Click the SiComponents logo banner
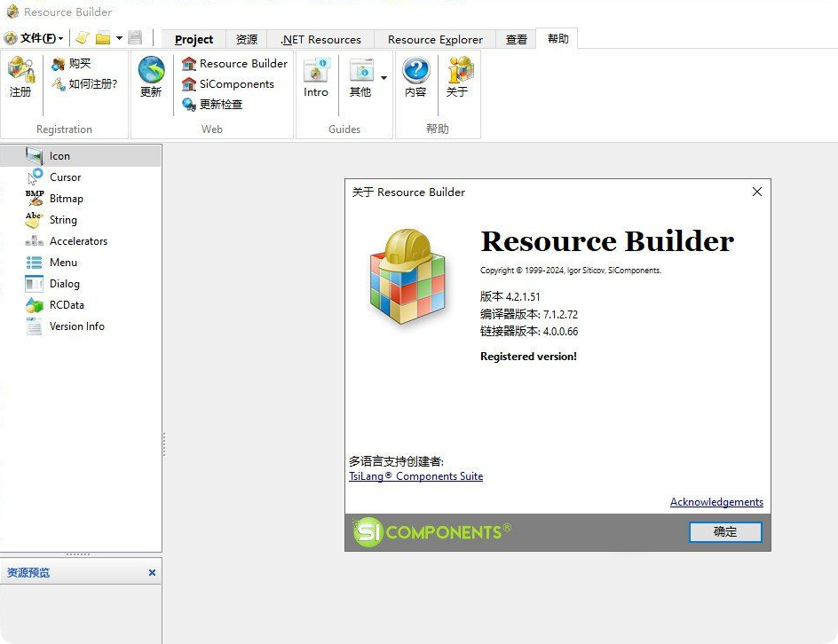 (x=431, y=532)
